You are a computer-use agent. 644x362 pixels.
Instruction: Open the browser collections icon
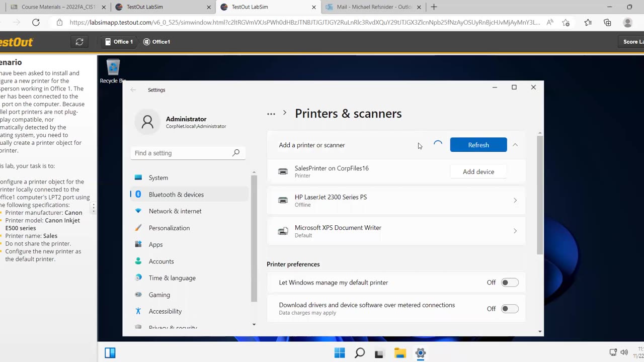[607, 22]
